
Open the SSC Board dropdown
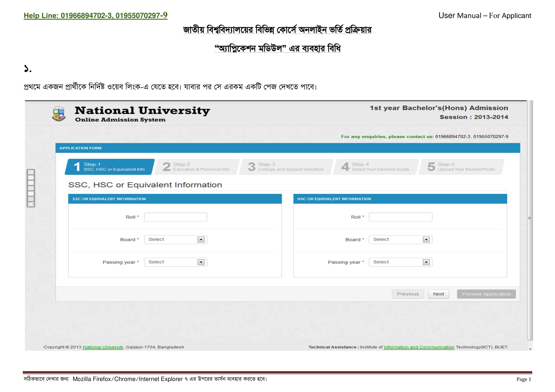tap(176, 239)
